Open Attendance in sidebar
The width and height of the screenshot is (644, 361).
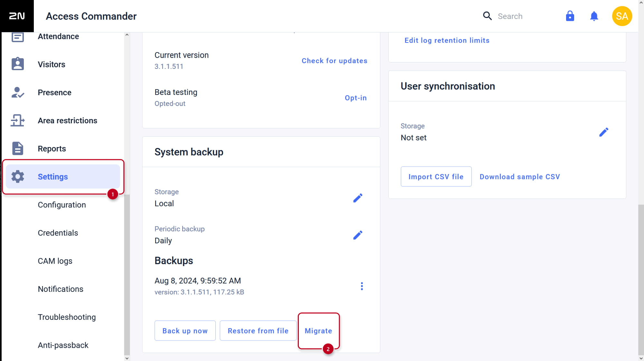pos(58,36)
